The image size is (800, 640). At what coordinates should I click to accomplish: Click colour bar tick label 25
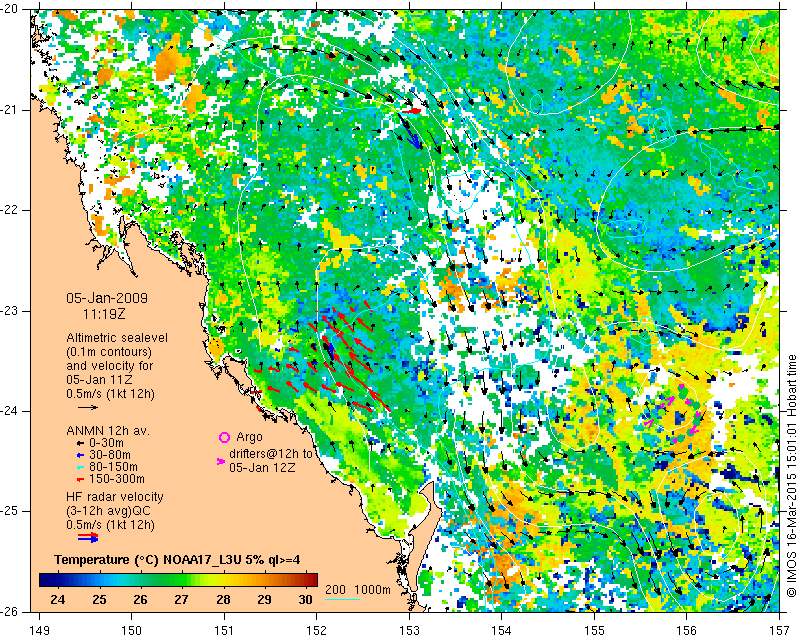[x=99, y=599]
